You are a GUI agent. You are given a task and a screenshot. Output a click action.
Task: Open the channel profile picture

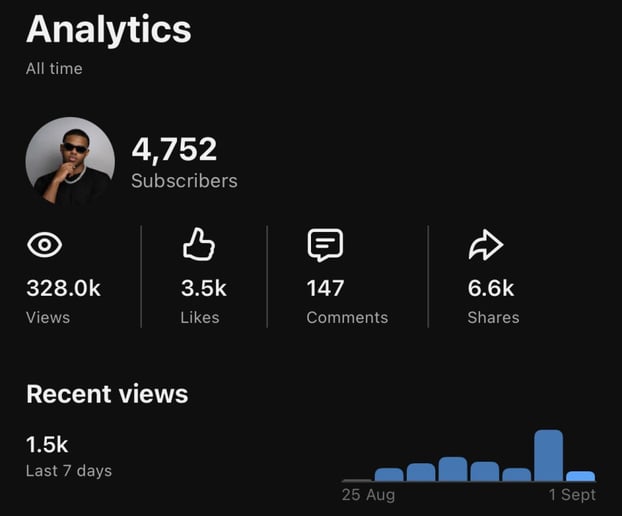click(x=70, y=161)
